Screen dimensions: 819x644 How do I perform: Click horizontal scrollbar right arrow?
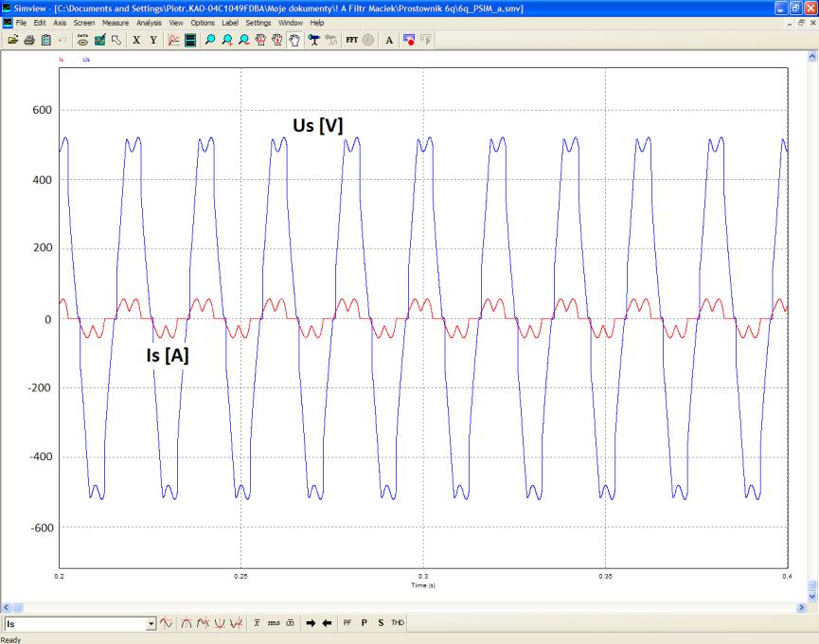pos(802,607)
